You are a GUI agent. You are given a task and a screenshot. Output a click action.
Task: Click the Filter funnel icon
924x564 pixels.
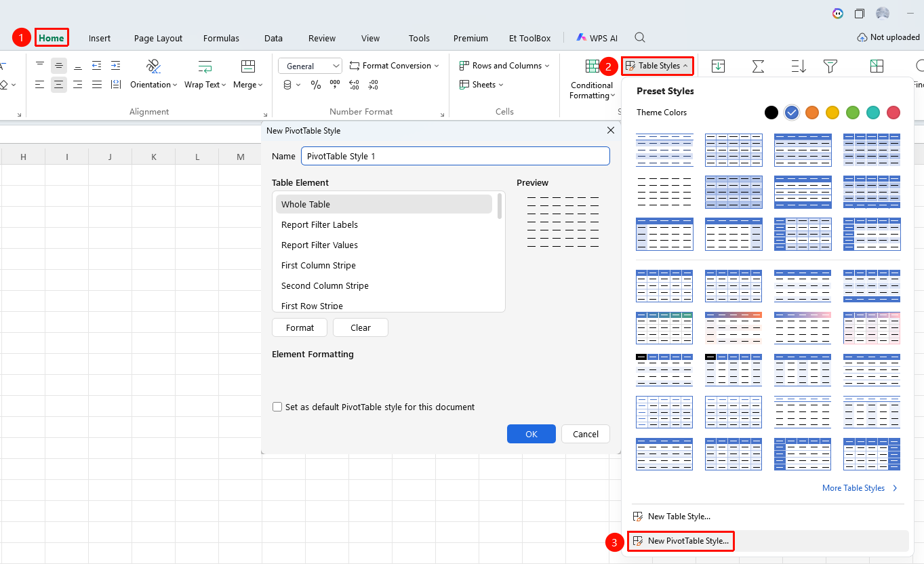click(x=830, y=66)
